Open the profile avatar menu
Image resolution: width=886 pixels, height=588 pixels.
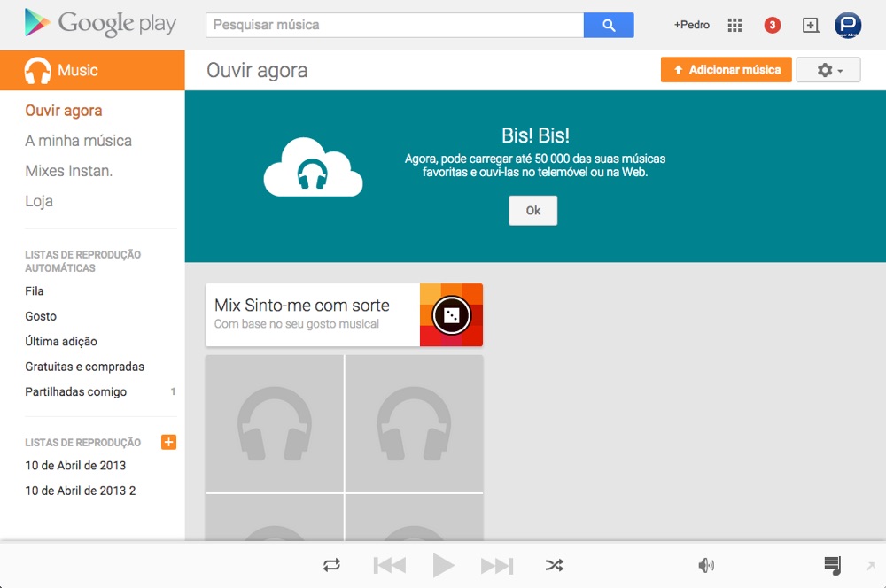[x=848, y=25]
